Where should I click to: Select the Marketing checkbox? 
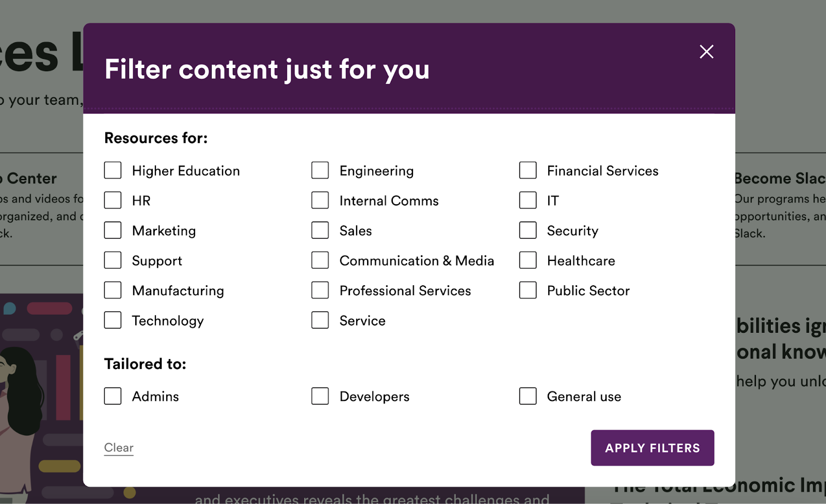click(113, 230)
